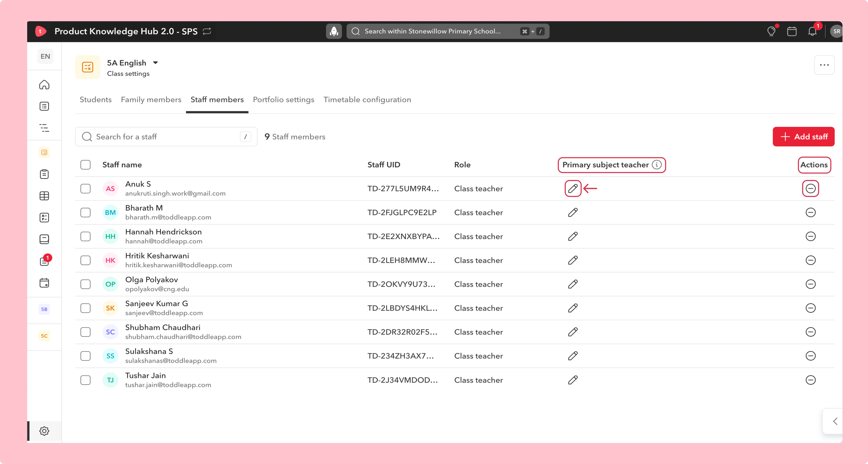Edit primary subject for Hritik Kesharwani

(573, 260)
